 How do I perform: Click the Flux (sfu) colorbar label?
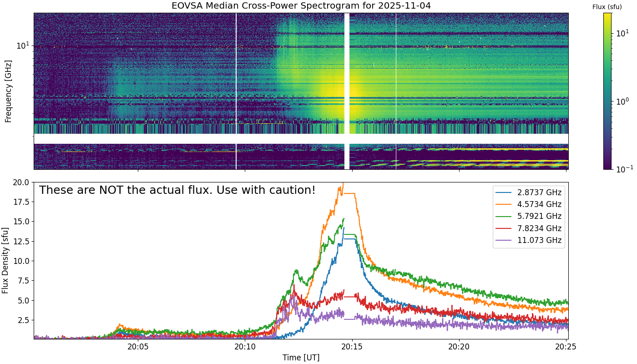click(x=607, y=7)
